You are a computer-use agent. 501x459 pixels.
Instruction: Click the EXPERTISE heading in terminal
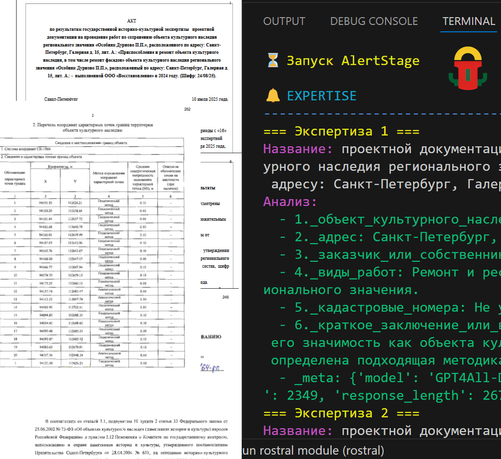[322, 96]
